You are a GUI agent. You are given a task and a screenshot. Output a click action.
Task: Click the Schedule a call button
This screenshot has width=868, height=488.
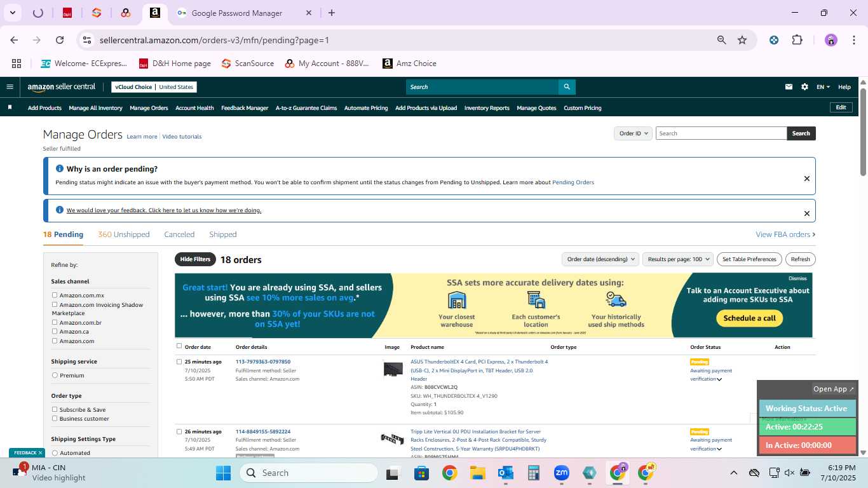749,318
